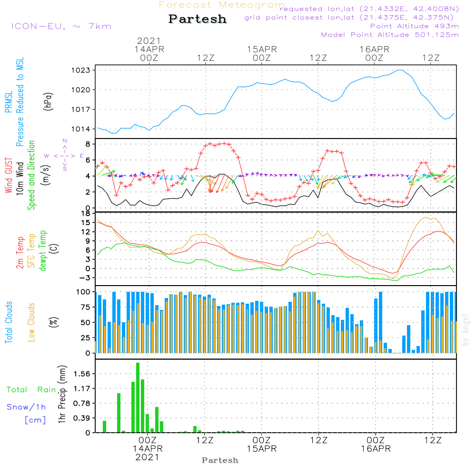476x476 pixels.
Task: Click the "2021" year on top axis
Action: click(149, 40)
